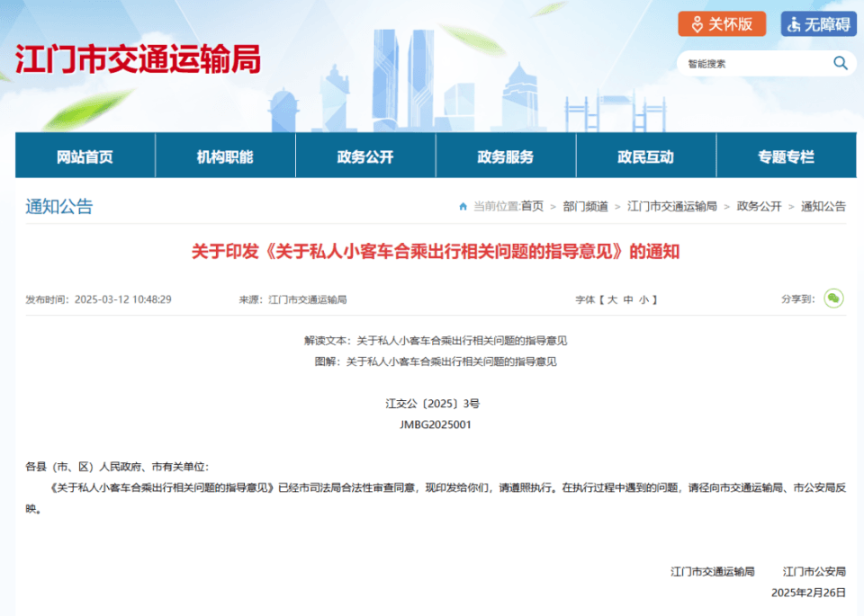Open the 机构职能 navigation tab
Screen dimensions: 864x616
tap(225, 156)
